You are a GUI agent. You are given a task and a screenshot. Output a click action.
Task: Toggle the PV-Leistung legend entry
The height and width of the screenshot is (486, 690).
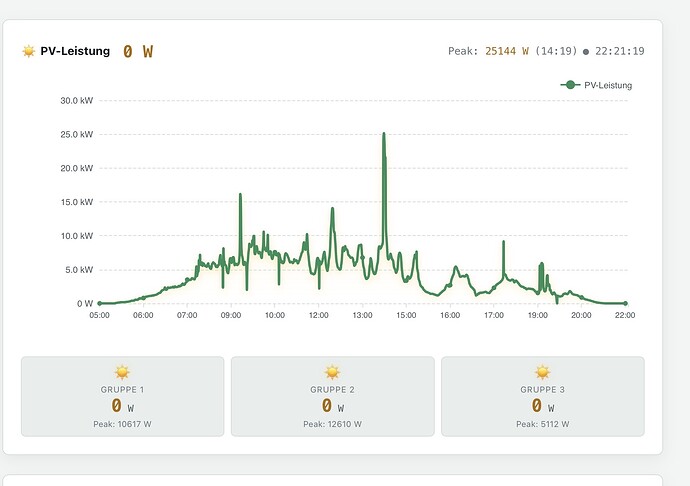pyautogui.click(x=596, y=85)
